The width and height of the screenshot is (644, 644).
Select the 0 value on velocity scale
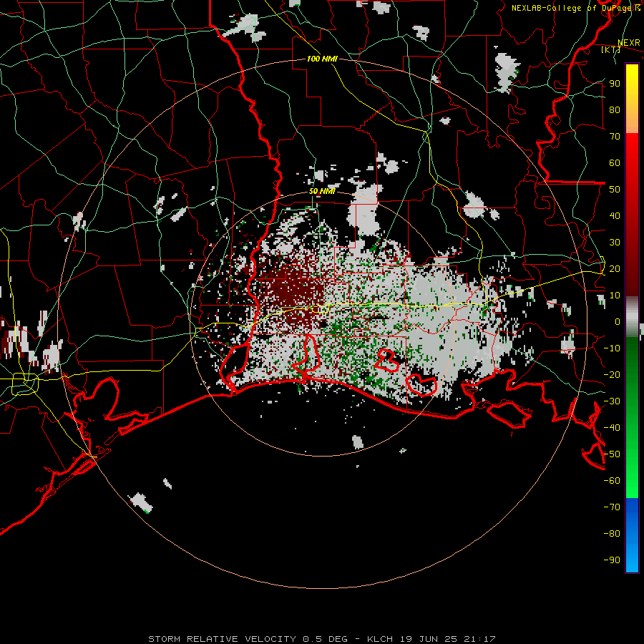[618, 321]
